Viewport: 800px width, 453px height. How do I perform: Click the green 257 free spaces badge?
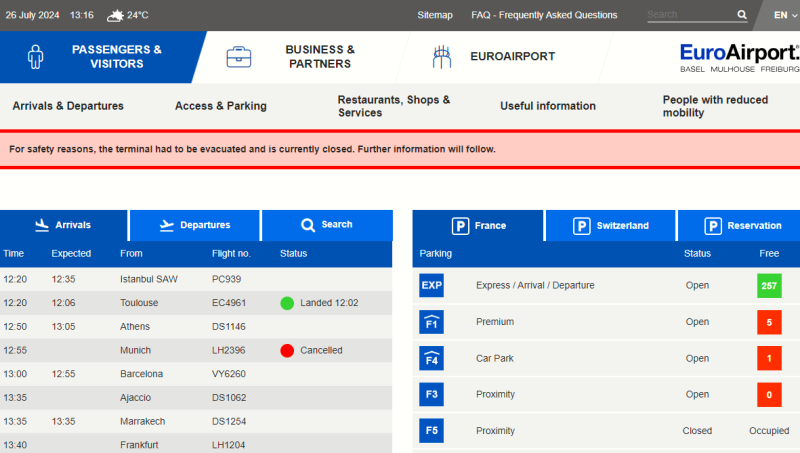769,286
